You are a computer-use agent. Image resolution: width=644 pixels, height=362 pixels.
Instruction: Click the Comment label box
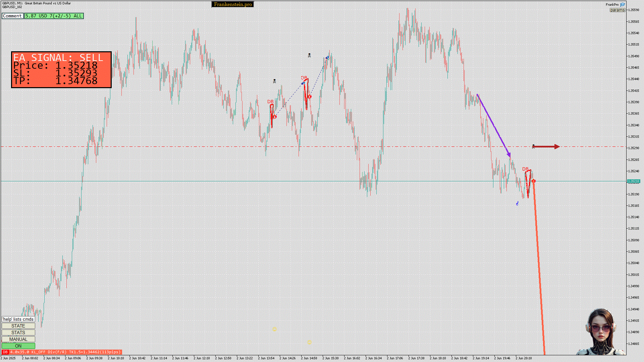click(12, 16)
